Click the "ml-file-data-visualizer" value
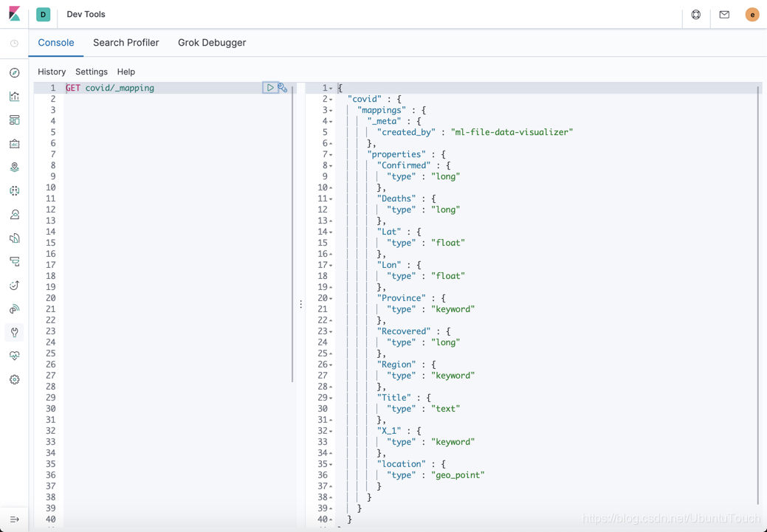This screenshot has width=767, height=532. (512, 132)
